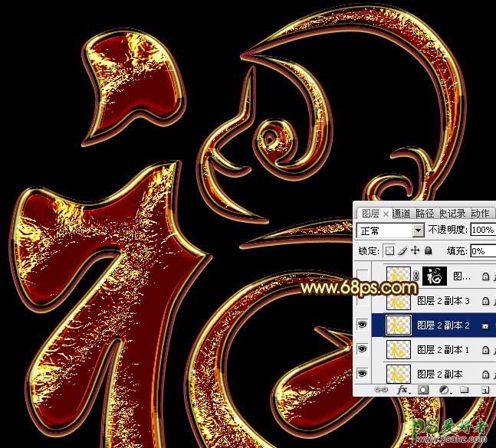The height and width of the screenshot is (448, 496).
Task: Hide the 图层 2 副本 1 layer
Action: click(363, 349)
